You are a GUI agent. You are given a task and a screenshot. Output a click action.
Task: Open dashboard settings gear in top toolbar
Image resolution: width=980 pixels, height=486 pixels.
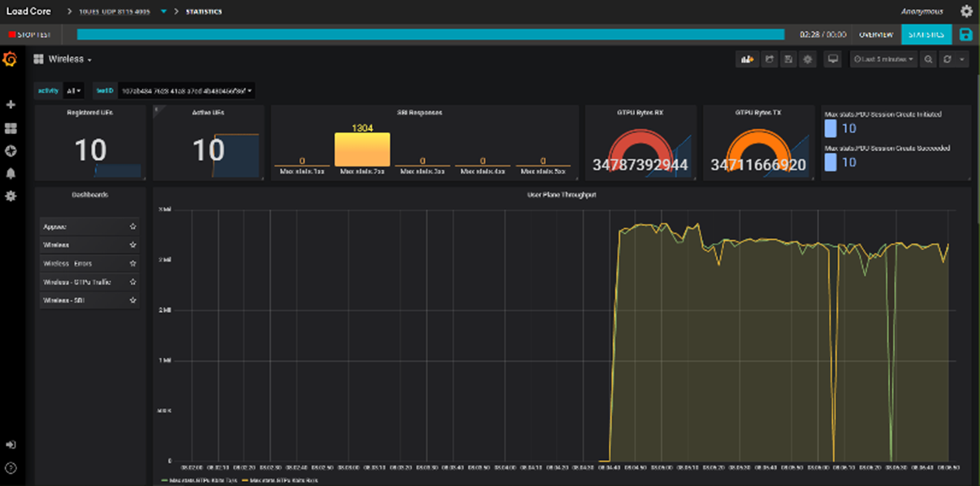(807, 59)
